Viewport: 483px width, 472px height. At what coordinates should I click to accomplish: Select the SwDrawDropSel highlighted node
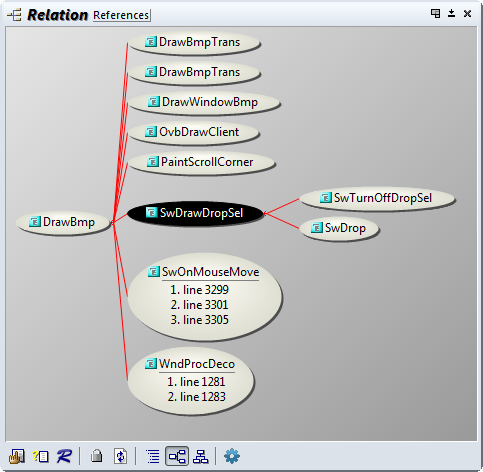coord(195,213)
